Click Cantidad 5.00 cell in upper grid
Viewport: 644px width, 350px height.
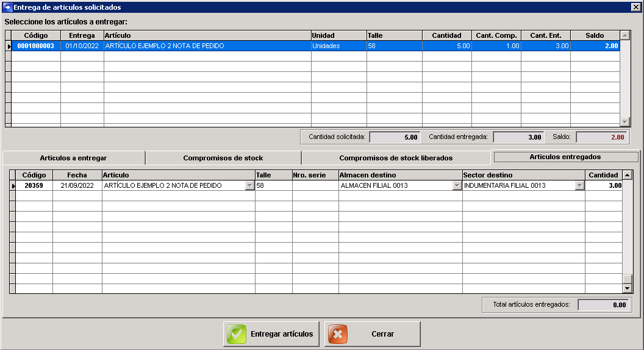tap(447, 46)
